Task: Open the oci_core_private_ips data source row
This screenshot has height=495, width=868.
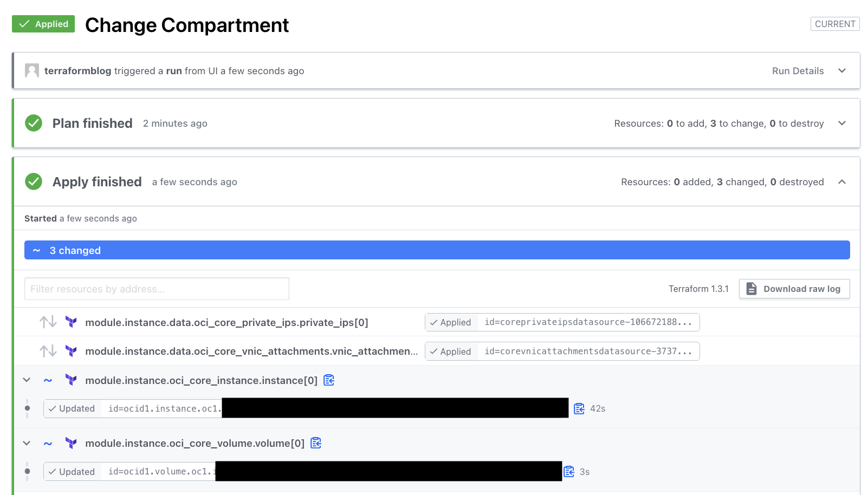Action: coord(226,322)
